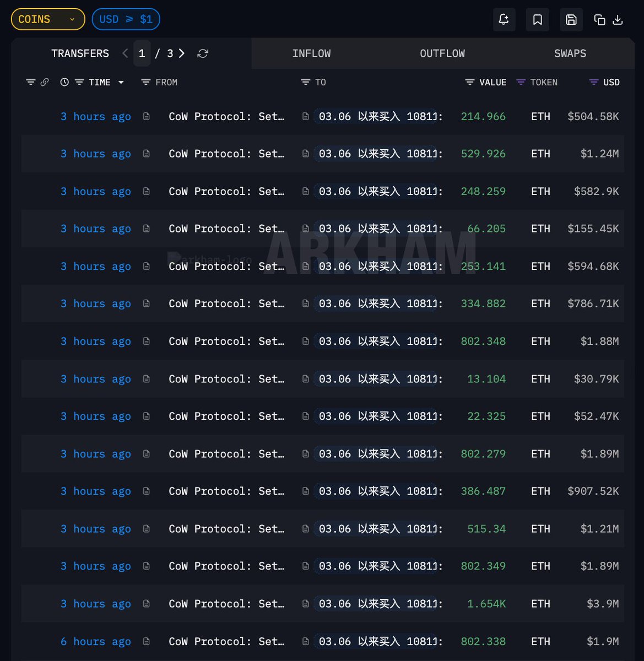Click the document icon before CoW Protocol in $504.58K row
Image resolution: width=644 pixels, height=661 pixels.
147,116
